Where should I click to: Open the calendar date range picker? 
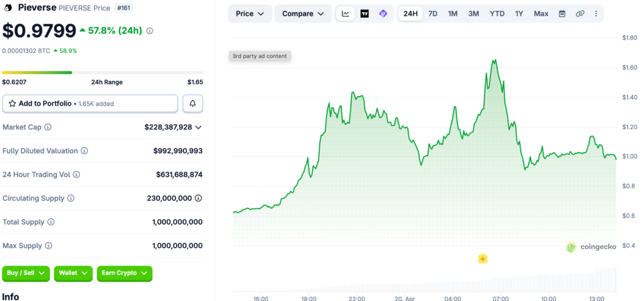562,13
